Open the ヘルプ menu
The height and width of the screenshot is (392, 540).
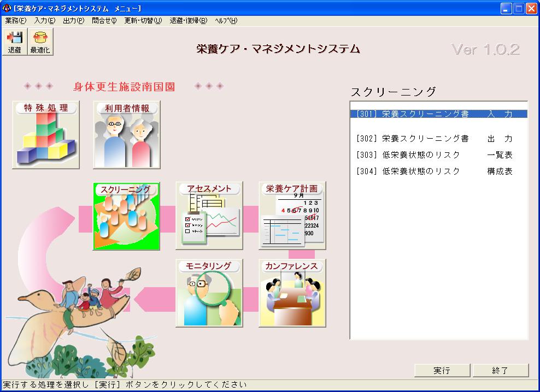pyautogui.click(x=226, y=21)
